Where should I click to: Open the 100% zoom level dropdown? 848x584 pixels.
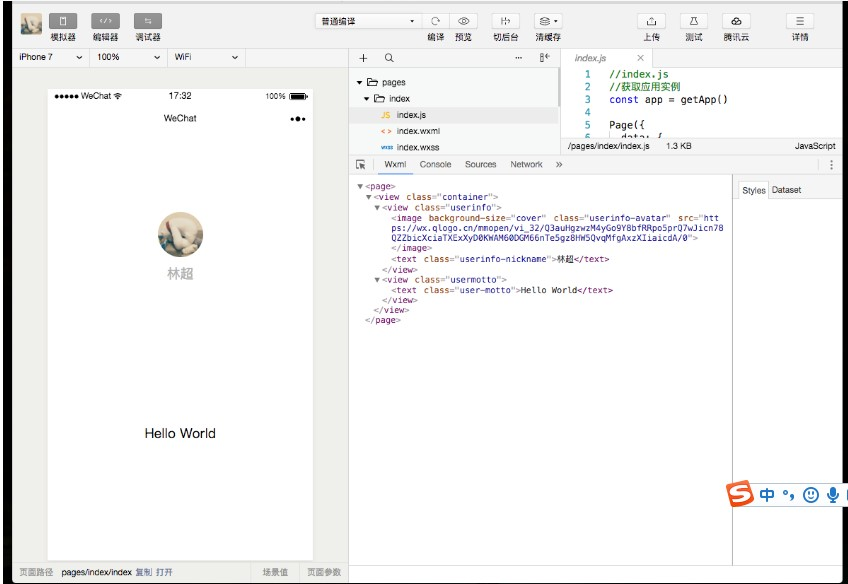coord(129,57)
